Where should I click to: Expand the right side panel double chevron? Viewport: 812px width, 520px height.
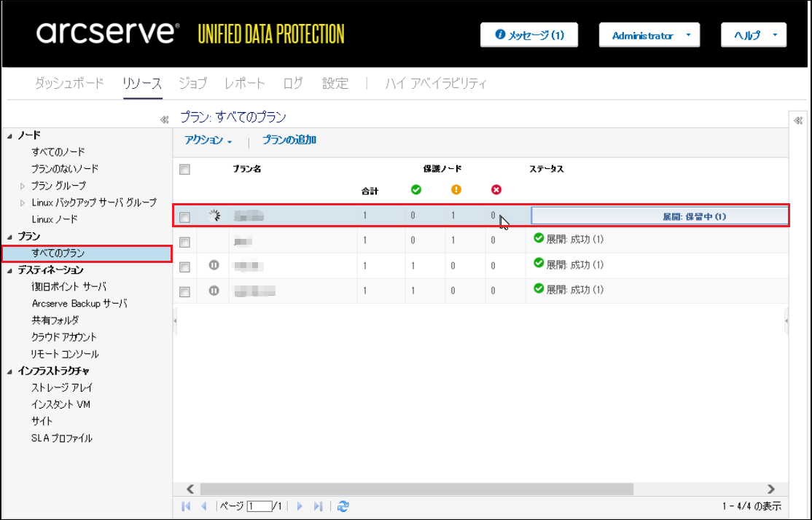798,121
